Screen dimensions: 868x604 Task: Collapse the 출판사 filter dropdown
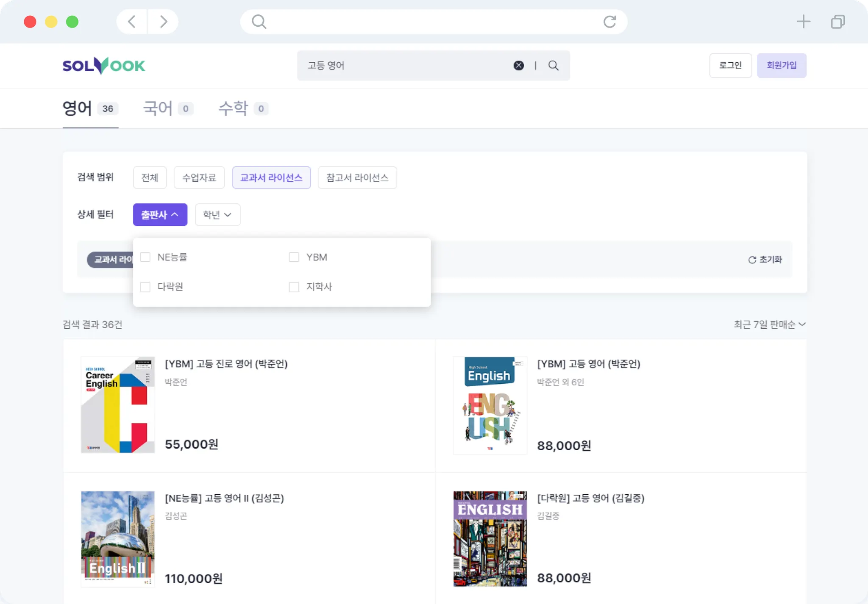pos(160,215)
